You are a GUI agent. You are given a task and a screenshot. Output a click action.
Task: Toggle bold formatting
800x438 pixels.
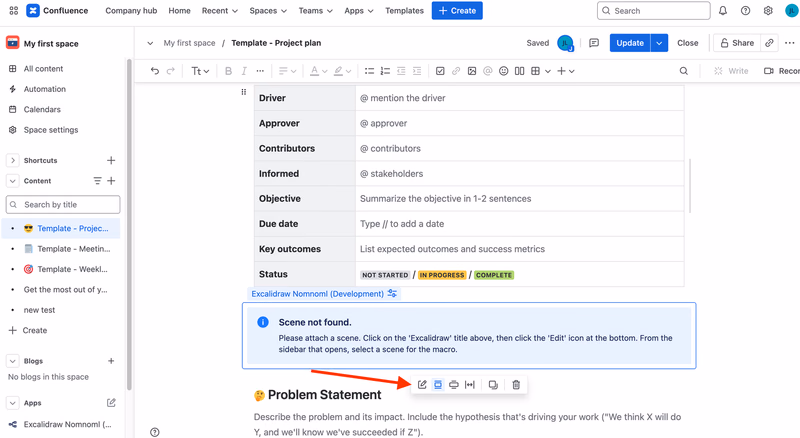pos(229,71)
